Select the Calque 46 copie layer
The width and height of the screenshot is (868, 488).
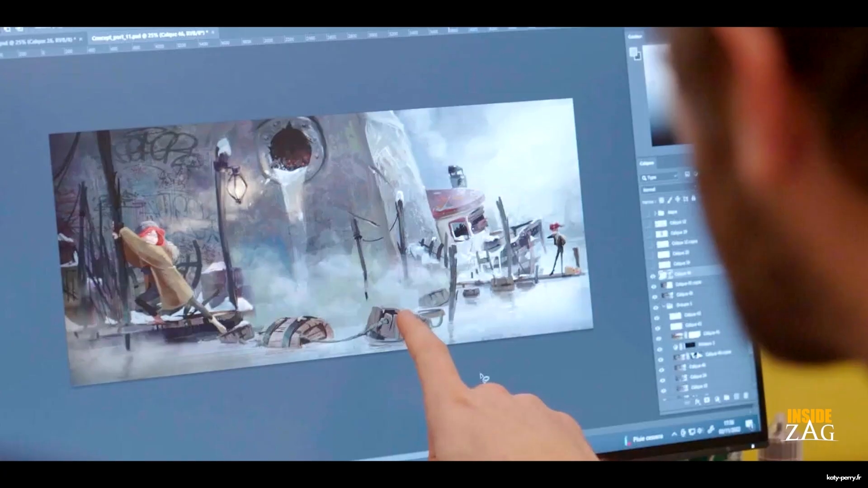pos(718,353)
